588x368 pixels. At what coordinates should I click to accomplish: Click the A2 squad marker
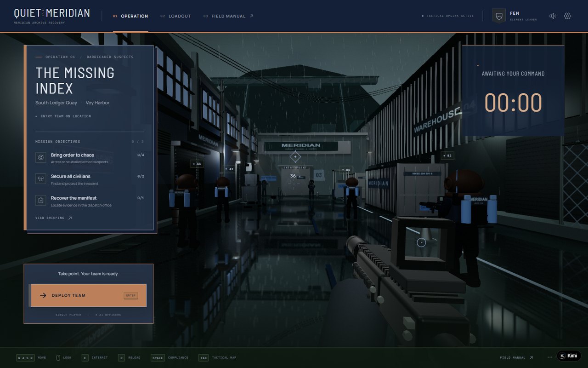[x=229, y=169]
